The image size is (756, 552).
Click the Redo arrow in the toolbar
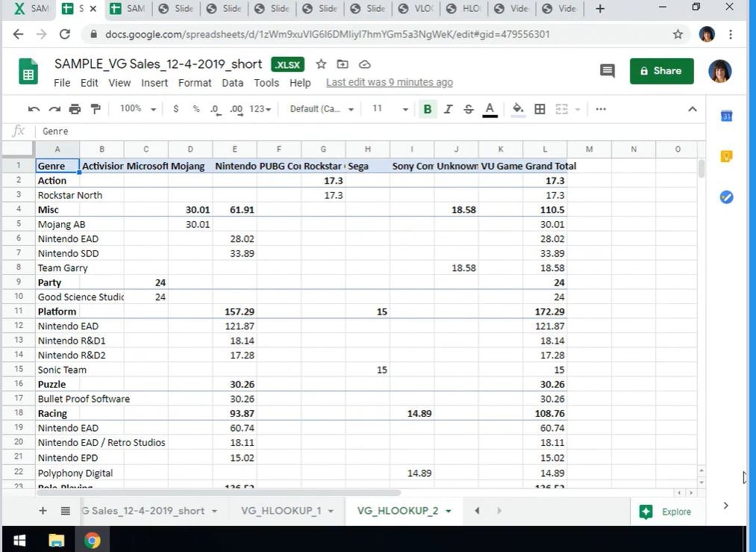(x=54, y=109)
